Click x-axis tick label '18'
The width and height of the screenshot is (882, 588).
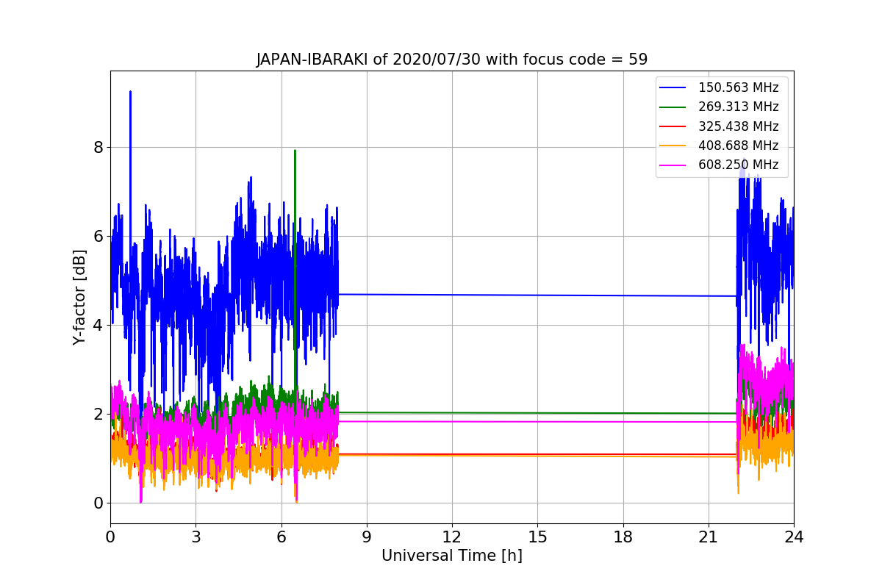click(x=623, y=537)
